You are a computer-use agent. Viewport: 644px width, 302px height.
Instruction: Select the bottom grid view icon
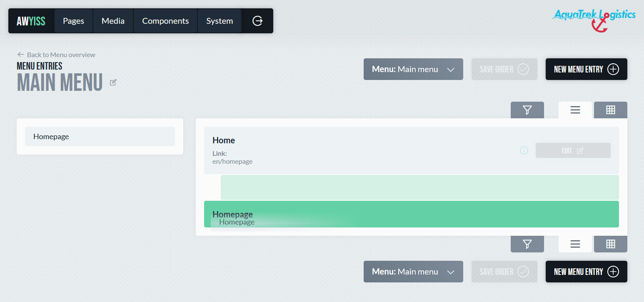coord(610,244)
